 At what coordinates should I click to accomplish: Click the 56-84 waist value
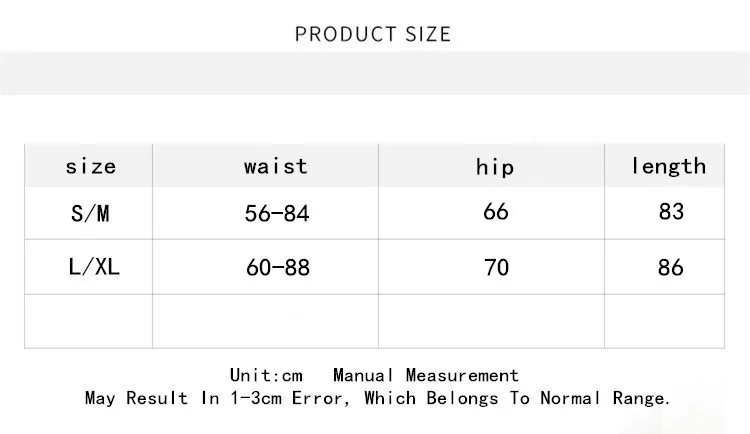pos(277,213)
